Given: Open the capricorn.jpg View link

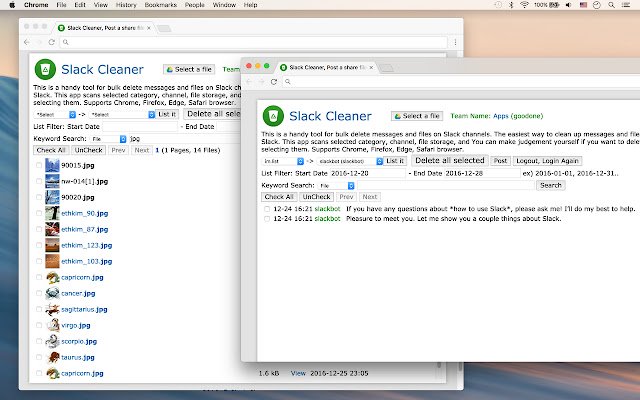Looking at the screenshot, I should [x=298, y=373].
